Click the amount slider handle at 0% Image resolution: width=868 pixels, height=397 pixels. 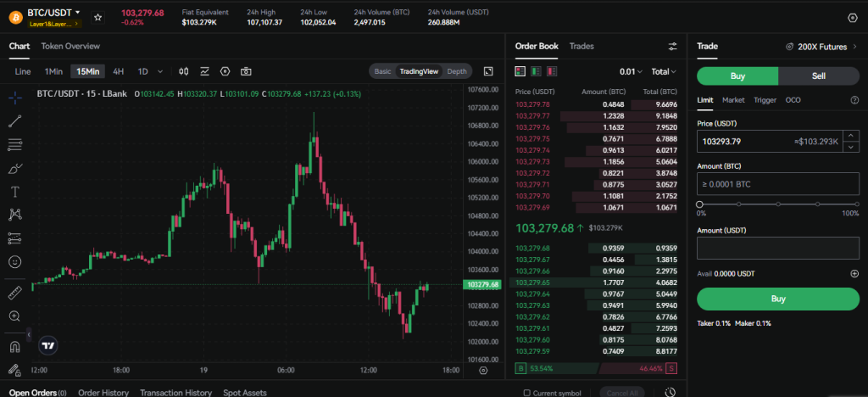(699, 204)
